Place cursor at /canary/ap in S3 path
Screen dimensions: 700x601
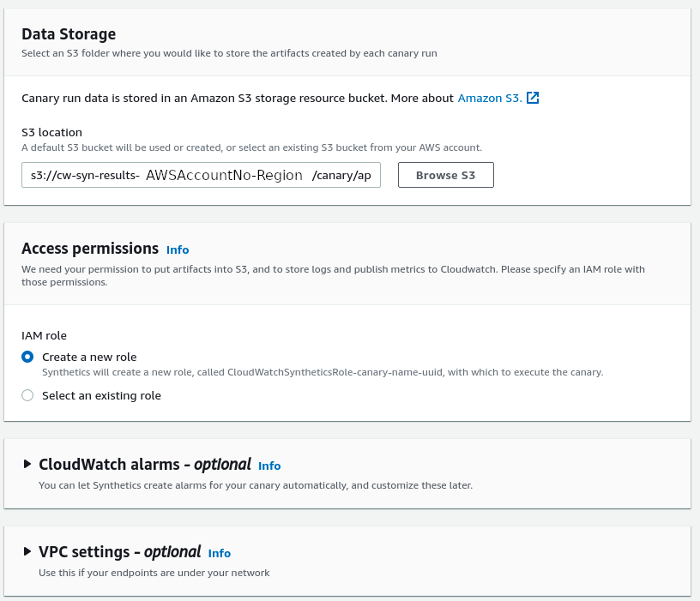point(341,176)
